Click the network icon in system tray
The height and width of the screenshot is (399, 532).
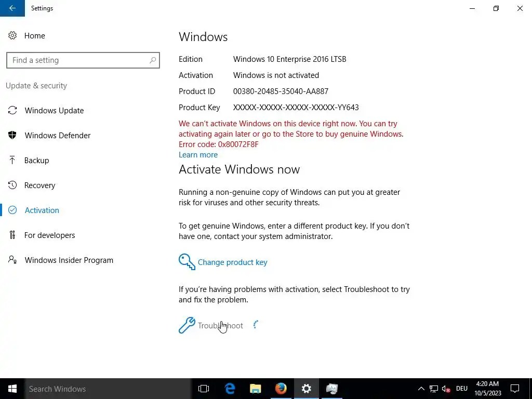(x=434, y=389)
